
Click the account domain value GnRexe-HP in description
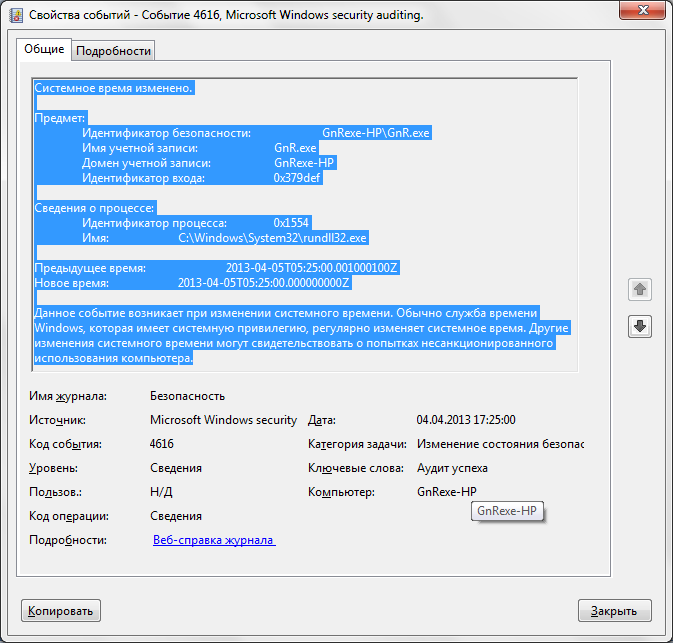click(x=304, y=163)
